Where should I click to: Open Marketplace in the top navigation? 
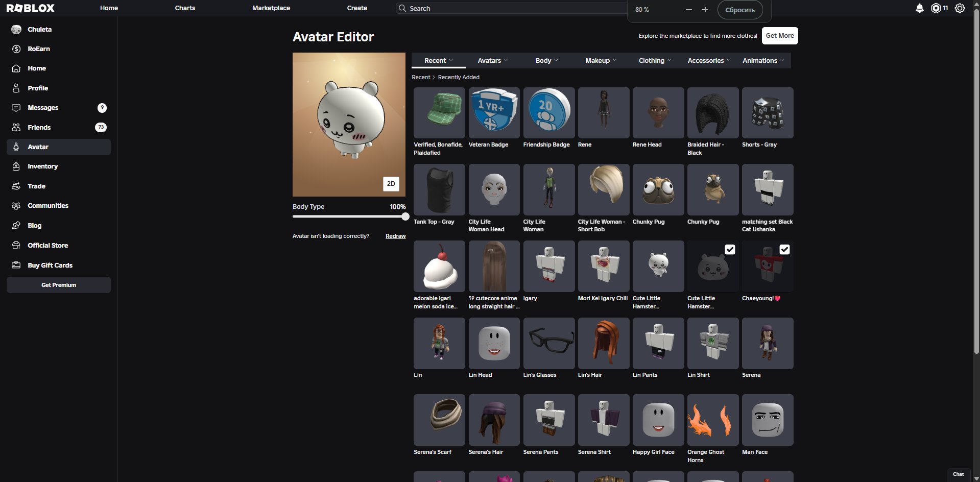[271, 8]
